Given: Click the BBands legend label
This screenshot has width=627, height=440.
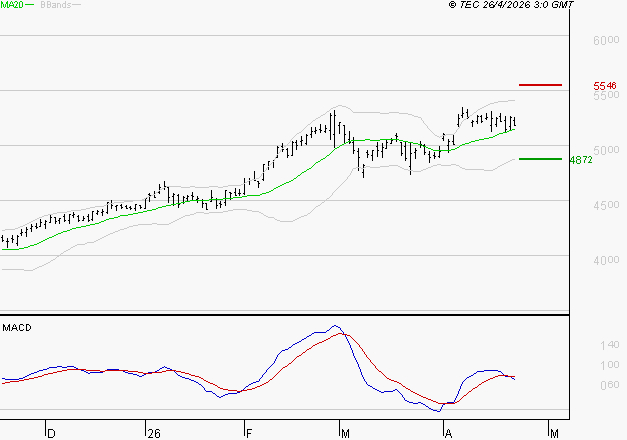Looking at the screenshot, I should 56,5.
